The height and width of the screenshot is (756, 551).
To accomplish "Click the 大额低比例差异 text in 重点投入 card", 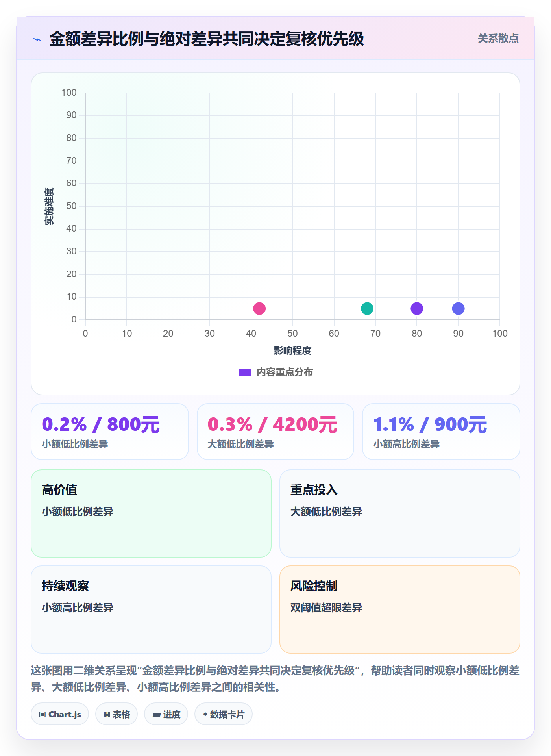I will click(x=326, y=511).
